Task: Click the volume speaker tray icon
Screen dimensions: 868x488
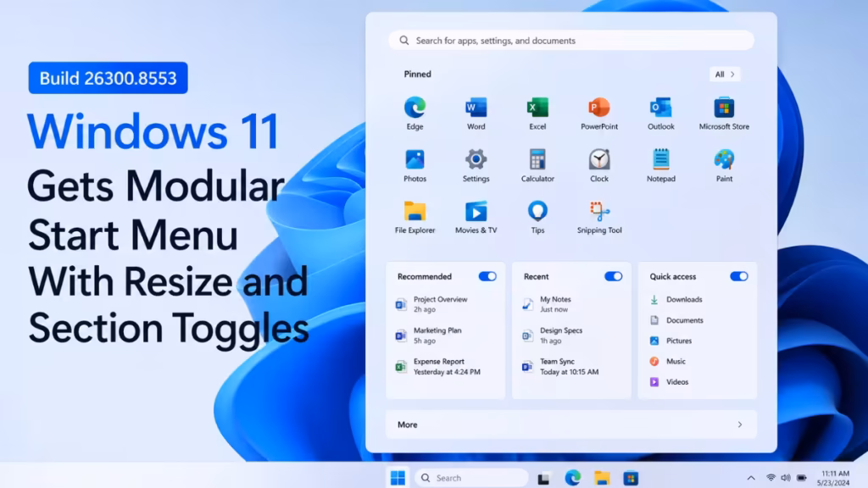Action: (x=786, y=478)
